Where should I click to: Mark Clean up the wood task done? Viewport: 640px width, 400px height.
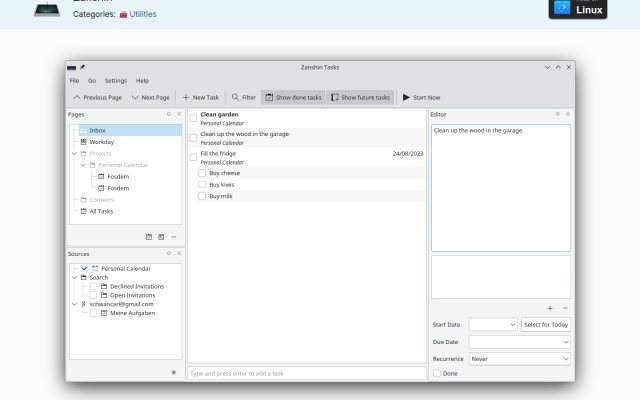[x=193, y=138]
